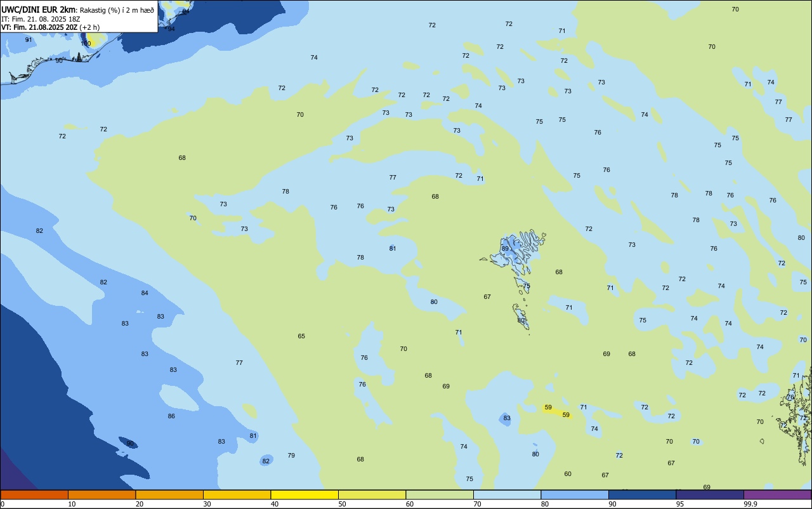Click the dark blue 90–95 legend swatch
This screenshot has width=812, height=509.
tap(642, 494)
